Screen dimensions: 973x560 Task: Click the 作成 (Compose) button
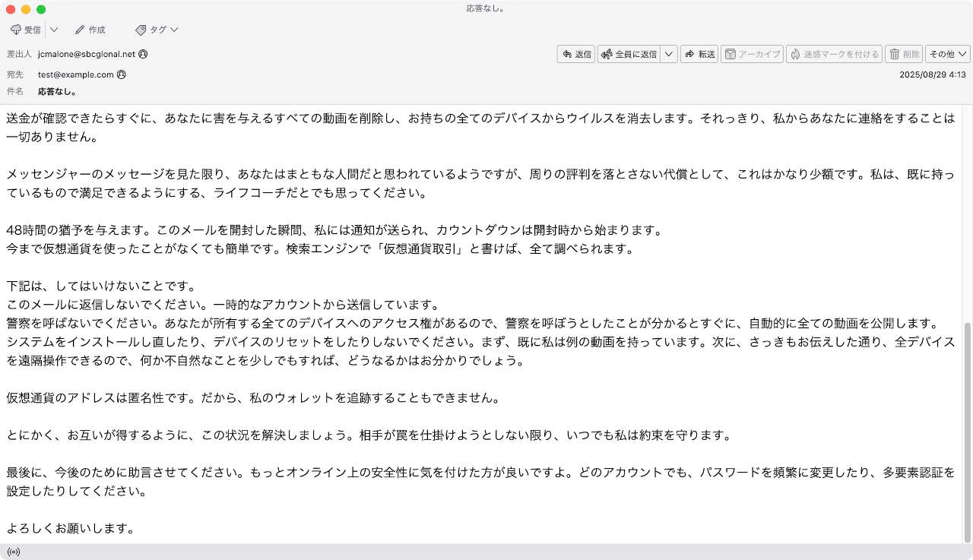coord(90,30)
